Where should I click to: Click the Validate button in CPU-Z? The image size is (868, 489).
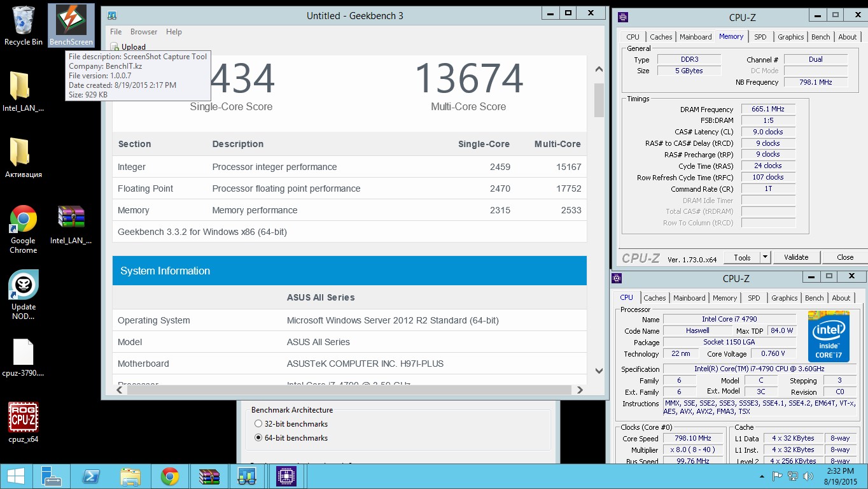pyautogui.click(x=796, y=257)
